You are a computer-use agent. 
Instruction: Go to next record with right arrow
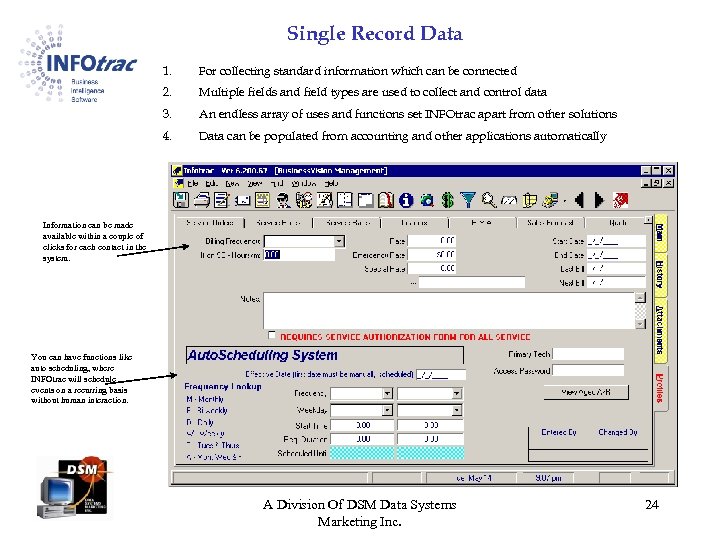pyautogui.click(x=599, y=200)
